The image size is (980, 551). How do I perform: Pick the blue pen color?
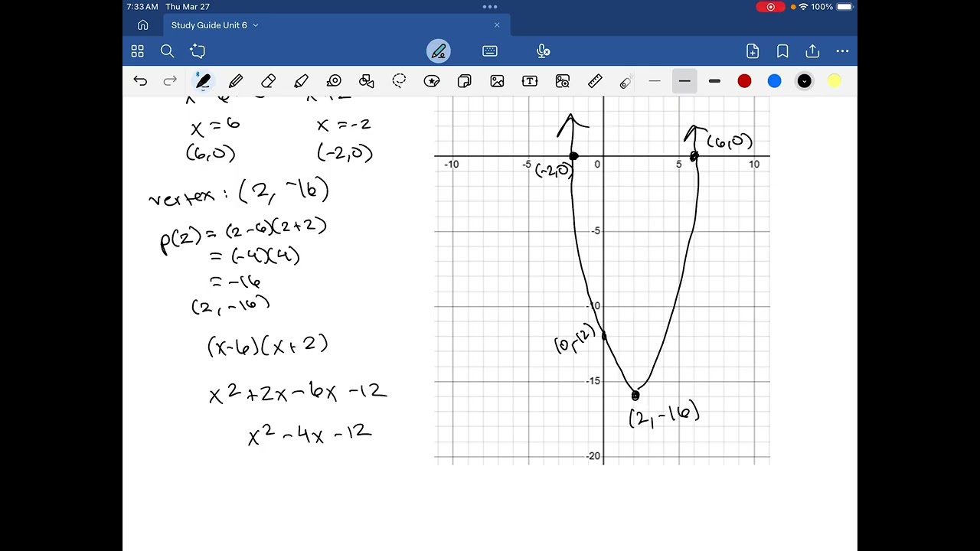point(774,81)
